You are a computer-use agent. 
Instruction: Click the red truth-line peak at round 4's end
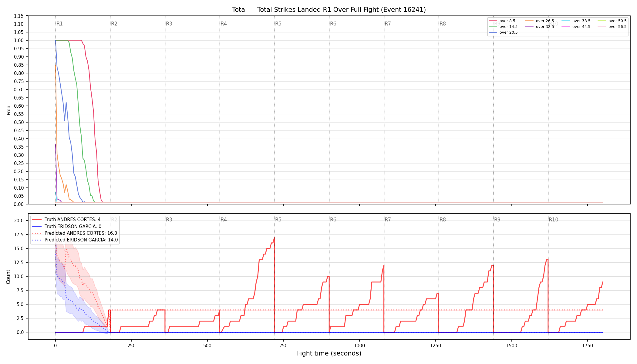[274, 238]
